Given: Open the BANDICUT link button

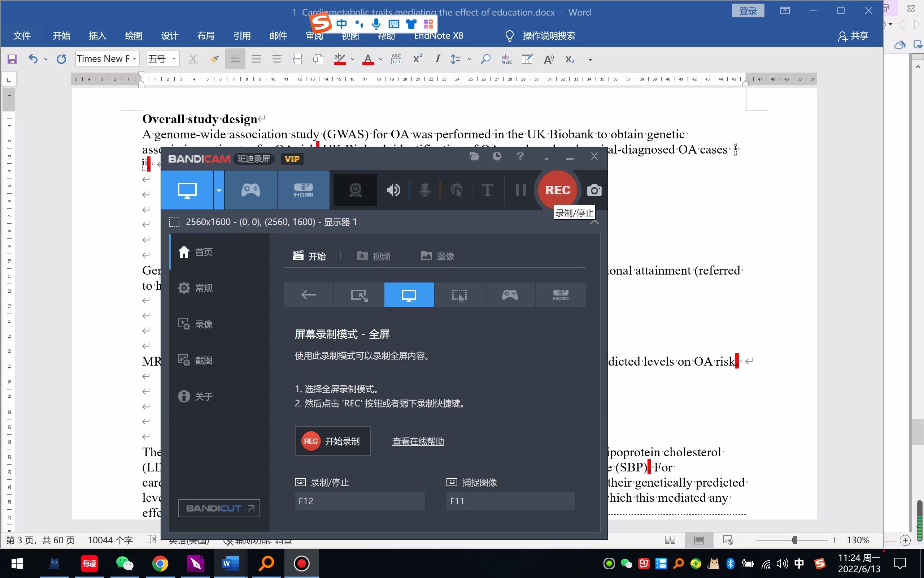Looking at the screenshot, I should tap(219, 508).
